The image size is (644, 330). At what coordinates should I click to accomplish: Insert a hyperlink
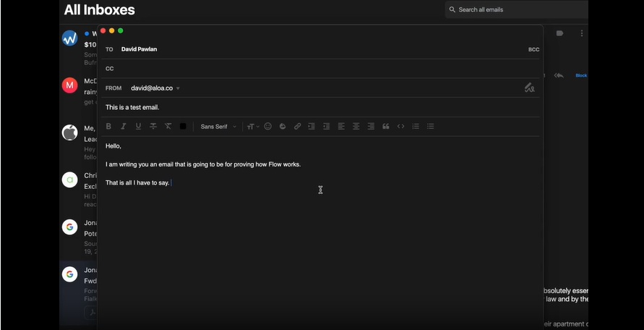297,127
